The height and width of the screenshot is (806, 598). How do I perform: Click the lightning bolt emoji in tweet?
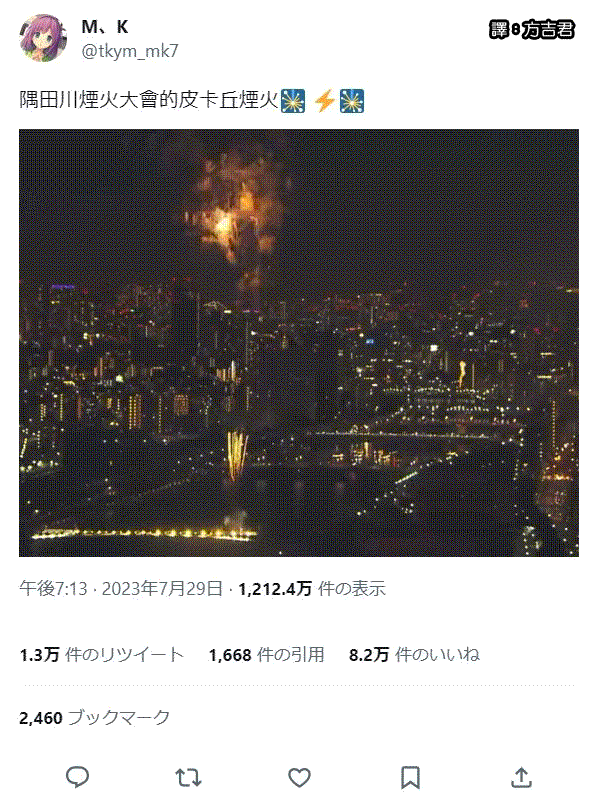coord(324,100)
